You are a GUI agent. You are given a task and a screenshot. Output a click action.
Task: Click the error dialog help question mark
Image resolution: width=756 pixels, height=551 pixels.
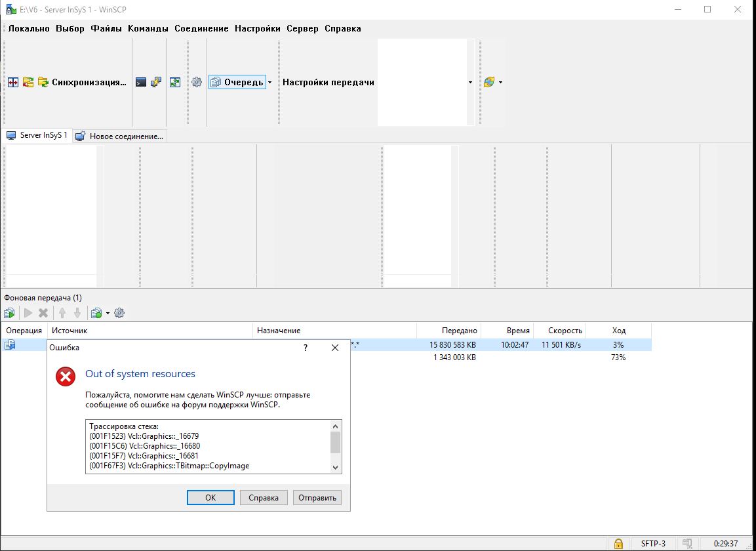coord(306,348)
